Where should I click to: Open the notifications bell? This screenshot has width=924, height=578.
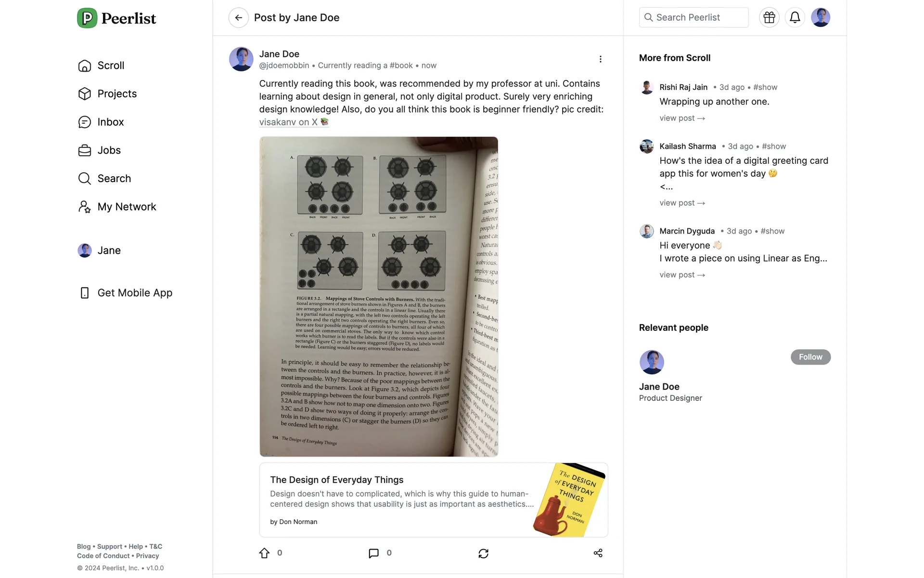[x=795, y=18]
